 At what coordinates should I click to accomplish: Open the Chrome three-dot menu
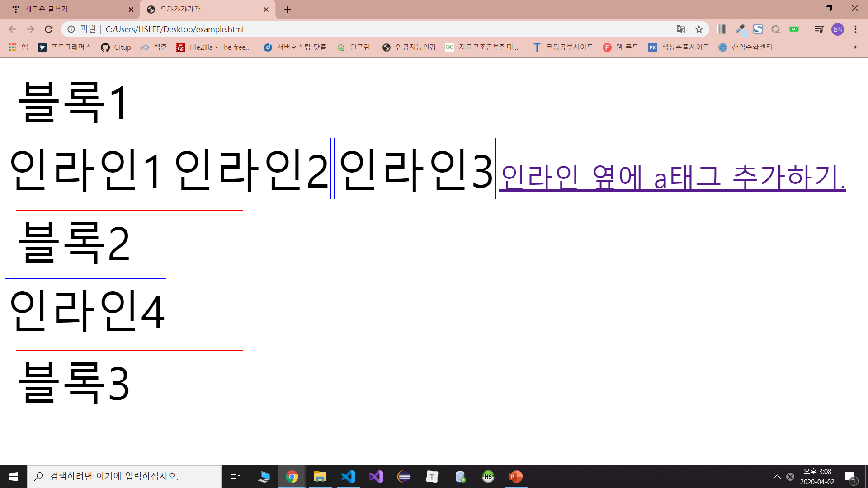click(855, 29)
